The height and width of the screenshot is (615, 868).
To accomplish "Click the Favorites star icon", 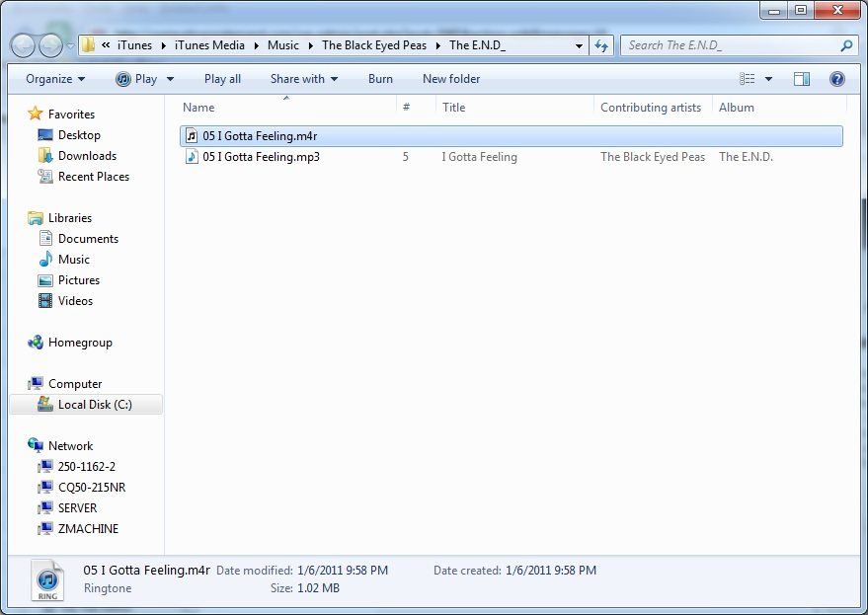I will coord(35,115).
